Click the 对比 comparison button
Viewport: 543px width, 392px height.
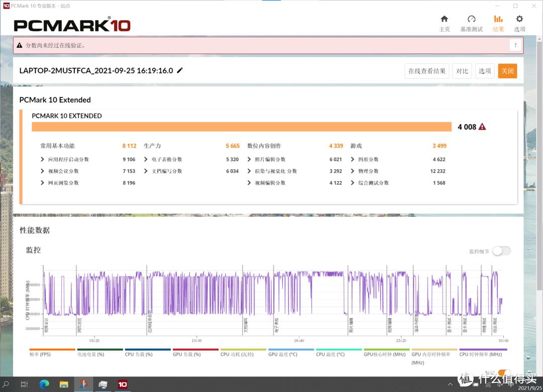point(462,71)
